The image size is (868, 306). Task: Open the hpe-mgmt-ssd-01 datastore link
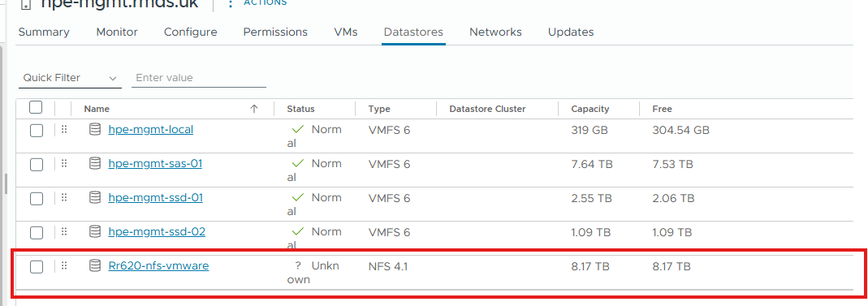(x=156, y=197)
